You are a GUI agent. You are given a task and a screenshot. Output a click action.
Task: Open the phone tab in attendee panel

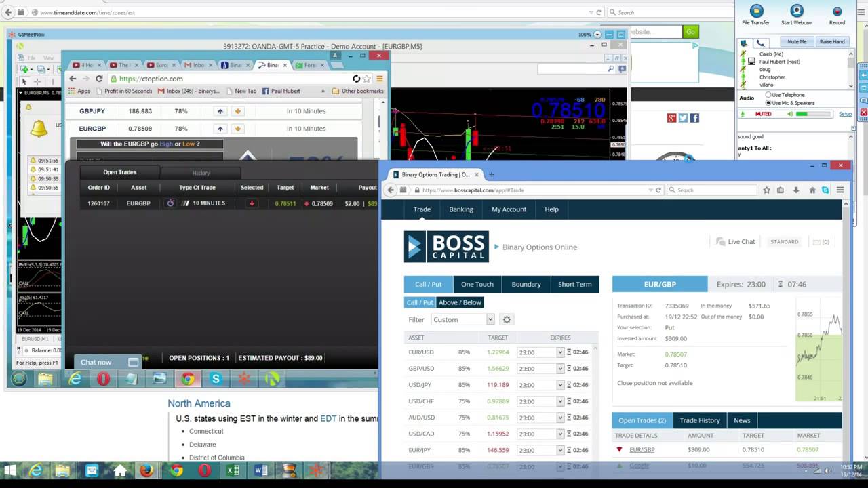click(x=760, y=43)
